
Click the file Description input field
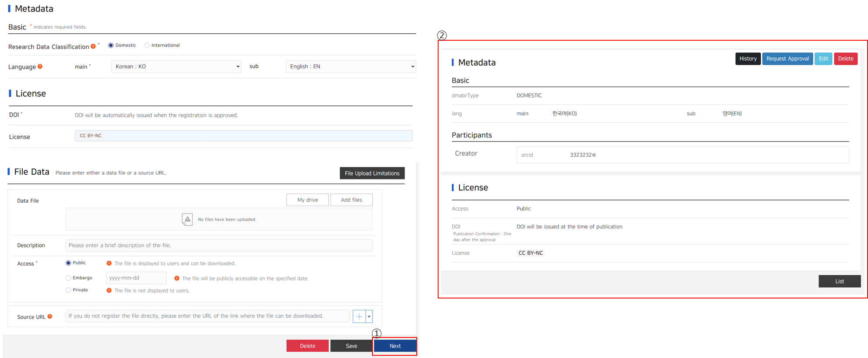coord(219,246)
